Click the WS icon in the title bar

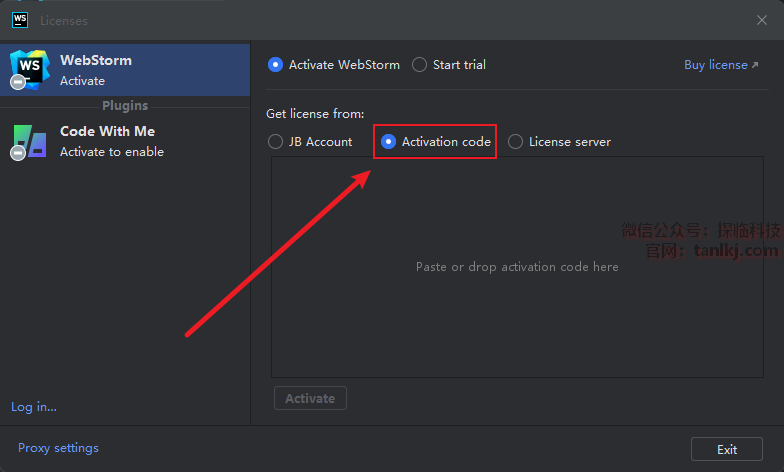pyautogui.click(x=19, y=19)
